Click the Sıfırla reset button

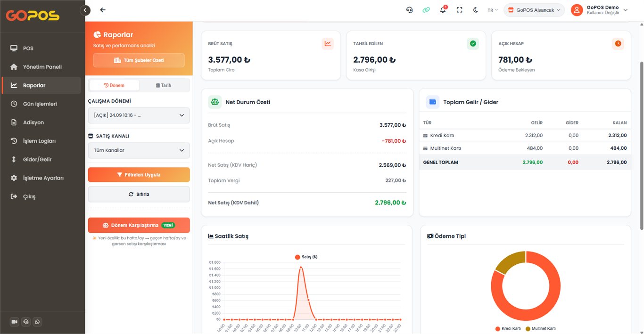click(139, 194)
